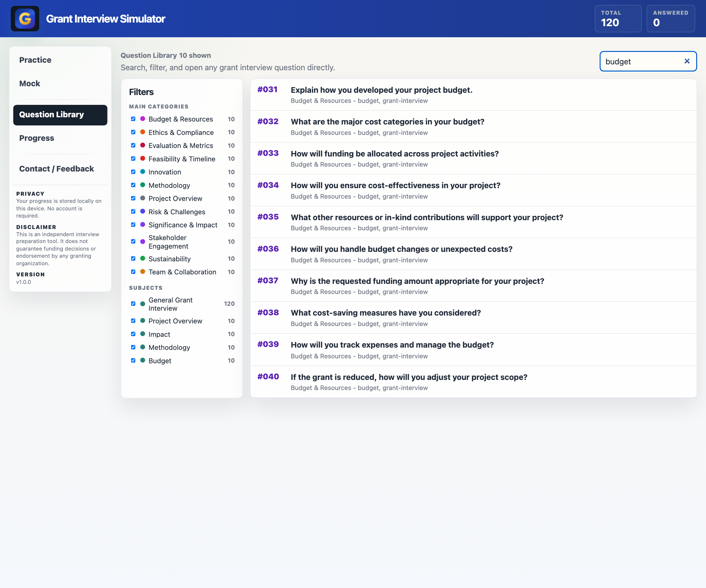Screen dimensions: 706x588
Task: Toggle Evaluation & Metrics checkbox
Action: coord(133,145)
